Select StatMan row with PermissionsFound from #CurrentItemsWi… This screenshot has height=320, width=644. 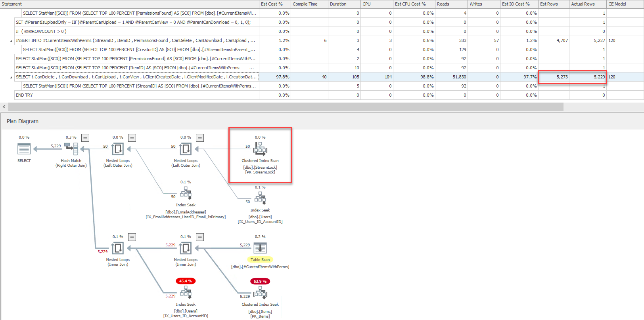pyautogui.click(x=140, y=13)
